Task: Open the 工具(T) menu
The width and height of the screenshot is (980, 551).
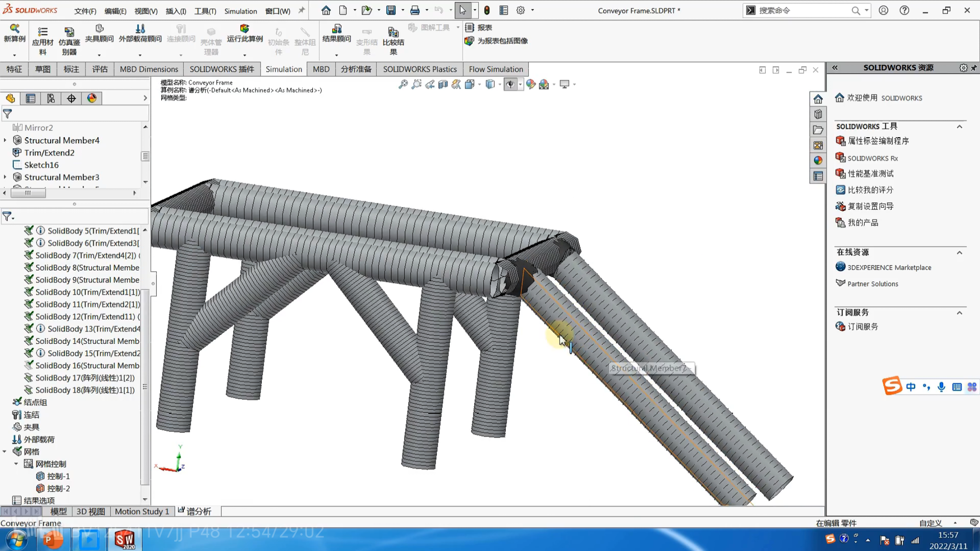Action: [x=205, y=11]
